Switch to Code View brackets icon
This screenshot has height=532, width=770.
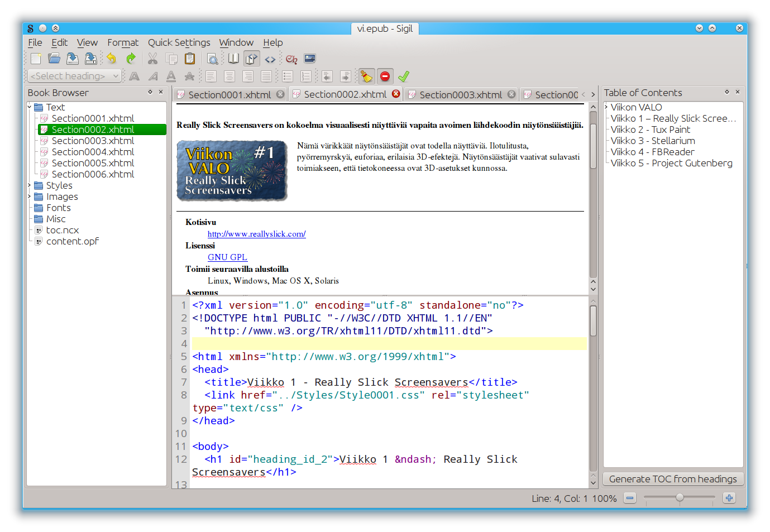tap(270, 59)
